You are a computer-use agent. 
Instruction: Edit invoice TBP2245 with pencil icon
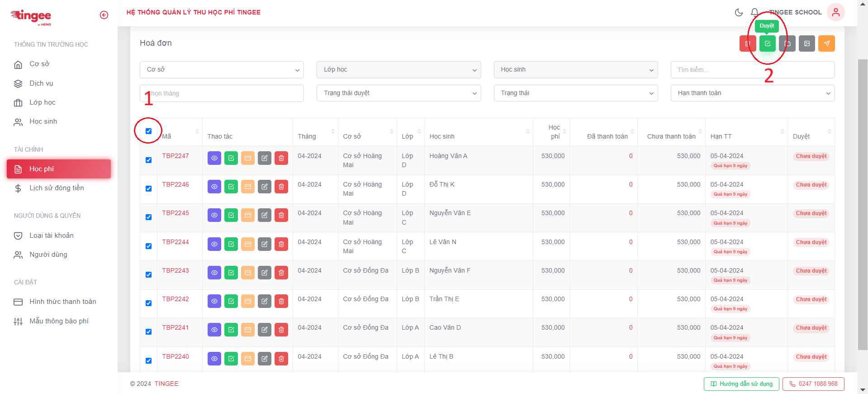(264, 215)
